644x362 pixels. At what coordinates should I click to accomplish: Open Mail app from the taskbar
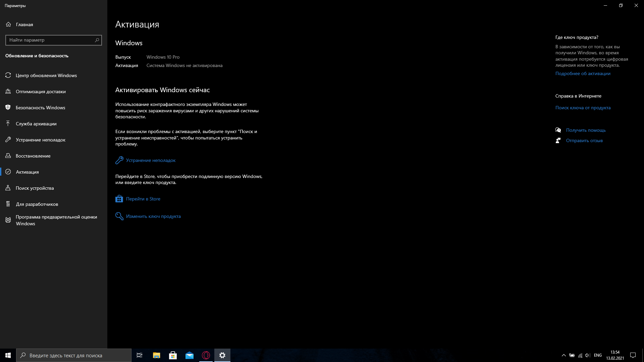pyautogui.click(x=190, y=355)
